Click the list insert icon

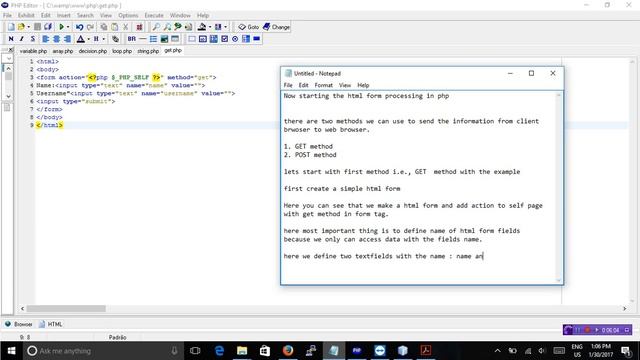153,39
